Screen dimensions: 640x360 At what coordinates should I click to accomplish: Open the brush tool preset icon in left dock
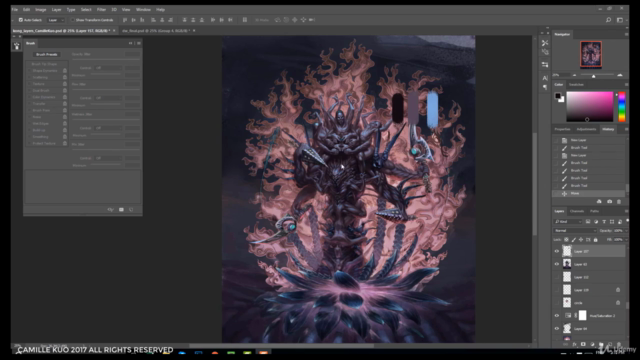(x=17, y=46)
